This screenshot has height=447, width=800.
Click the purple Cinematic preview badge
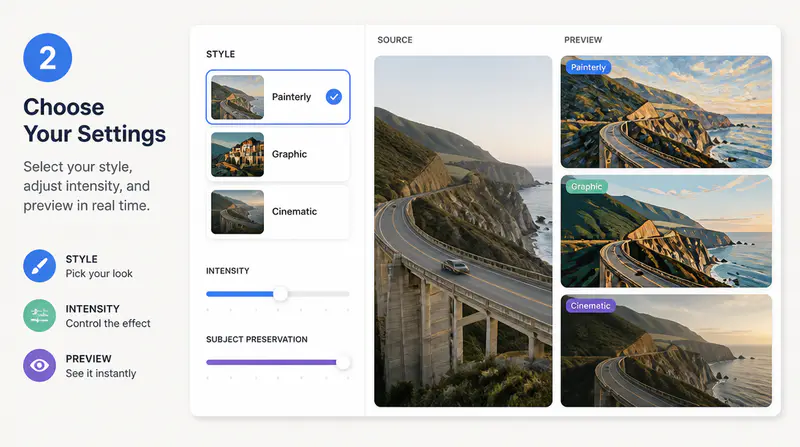click(x=590, y=306)
